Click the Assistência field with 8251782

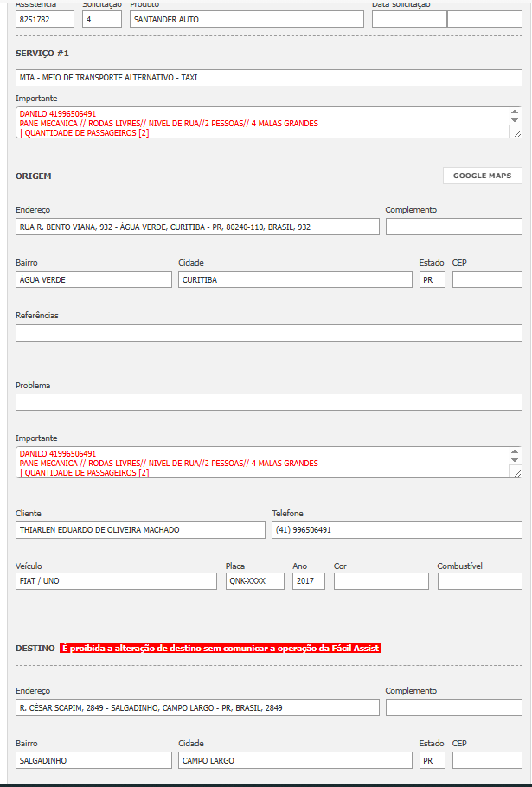[45, 19]
